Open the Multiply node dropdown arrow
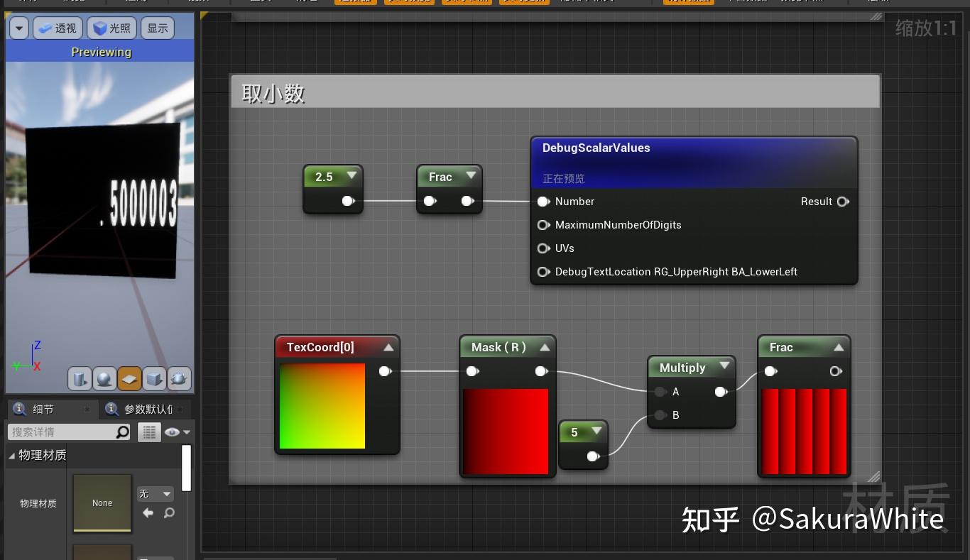Image resolution: width=970 pixels, height=560 pixels. (x=724, y=367)
